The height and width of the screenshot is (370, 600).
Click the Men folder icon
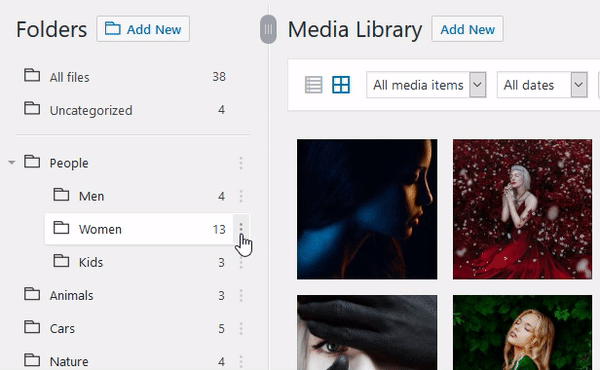coord(61,194)
